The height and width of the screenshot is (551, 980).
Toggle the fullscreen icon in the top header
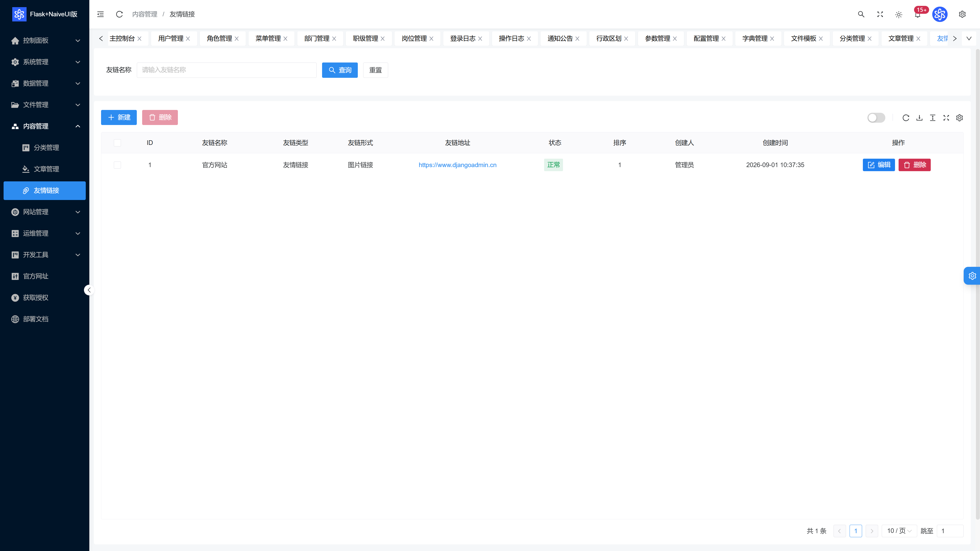click(x=880, y=14)
